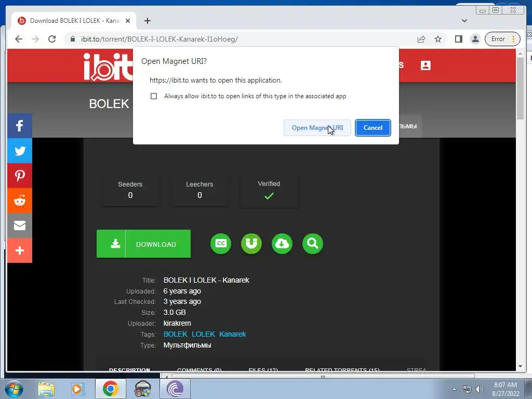Open the Kanarek tag link
Viewport: 532px width, 399px height.
coord(232,334)
